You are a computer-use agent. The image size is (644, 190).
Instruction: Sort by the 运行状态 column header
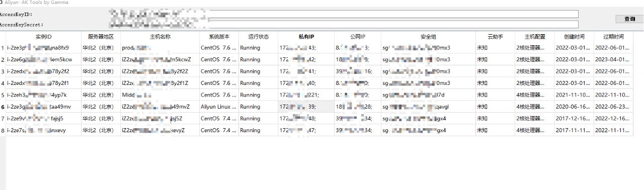point(258,37)
